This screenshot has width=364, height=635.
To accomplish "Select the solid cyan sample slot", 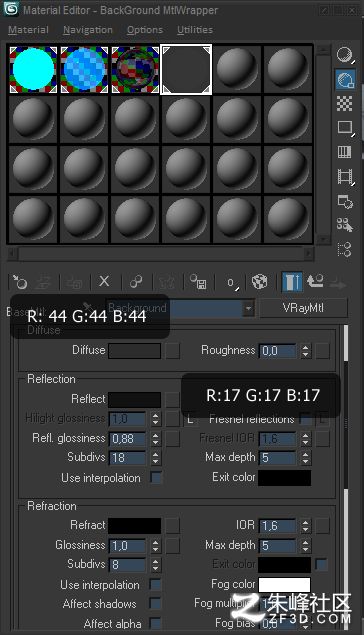I will tap(33, 69).
